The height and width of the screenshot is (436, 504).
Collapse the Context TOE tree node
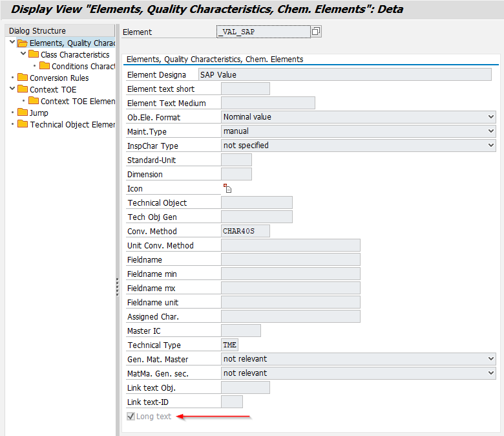[x=12, y=89]
